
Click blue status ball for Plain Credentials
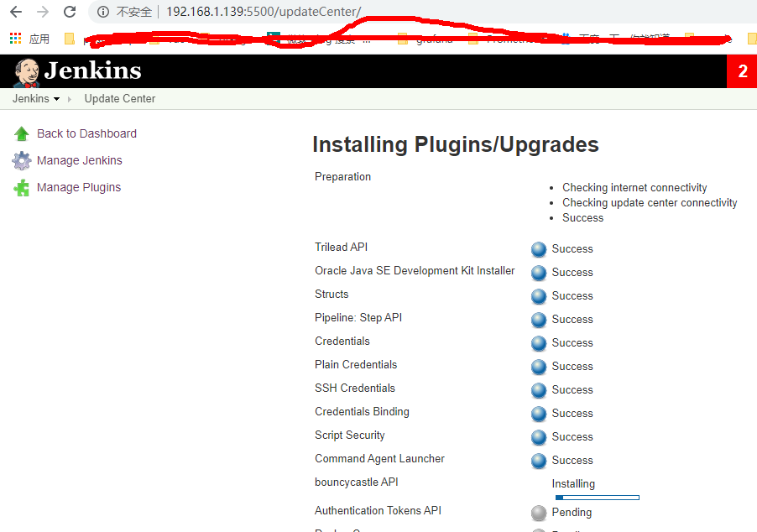[539, 367]
